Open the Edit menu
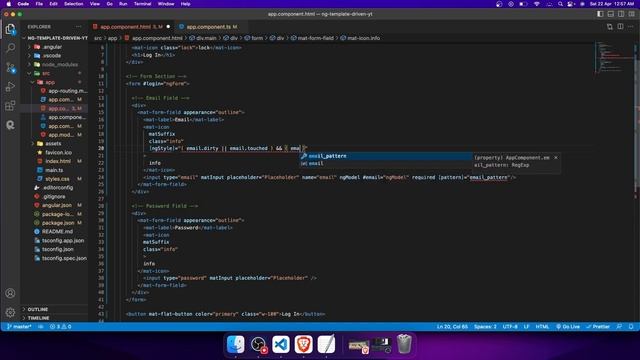640x360 pixels. (53, 4)
